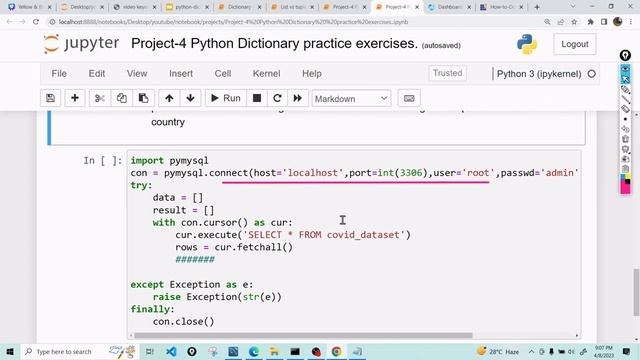Switch to the How-to browser tab

[502, 7]
